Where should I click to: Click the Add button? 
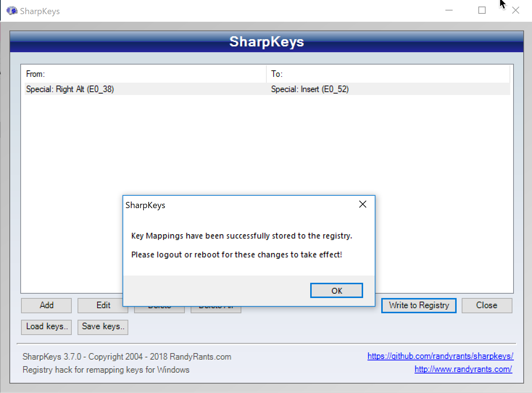46,305
